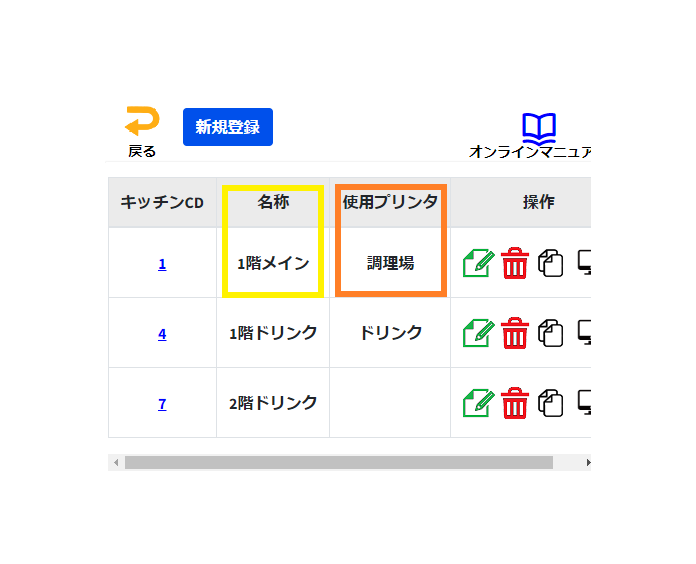This screenshot has width=696, height=564.
Task: Copy the 1階メイン kitchen row
Action: [x=551, y=264]
